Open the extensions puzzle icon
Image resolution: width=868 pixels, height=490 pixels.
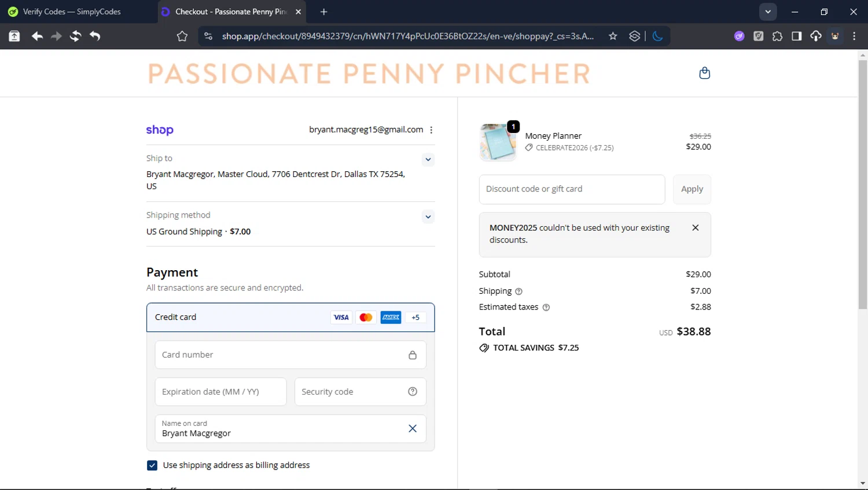(x=777, y=36)
